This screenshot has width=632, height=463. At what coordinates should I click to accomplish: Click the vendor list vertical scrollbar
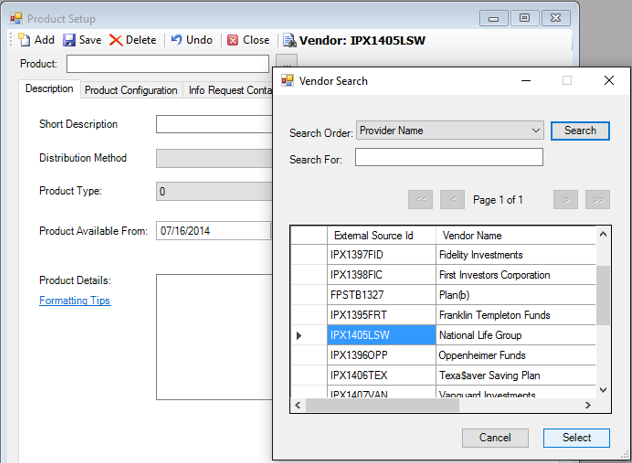pos(602,295)
